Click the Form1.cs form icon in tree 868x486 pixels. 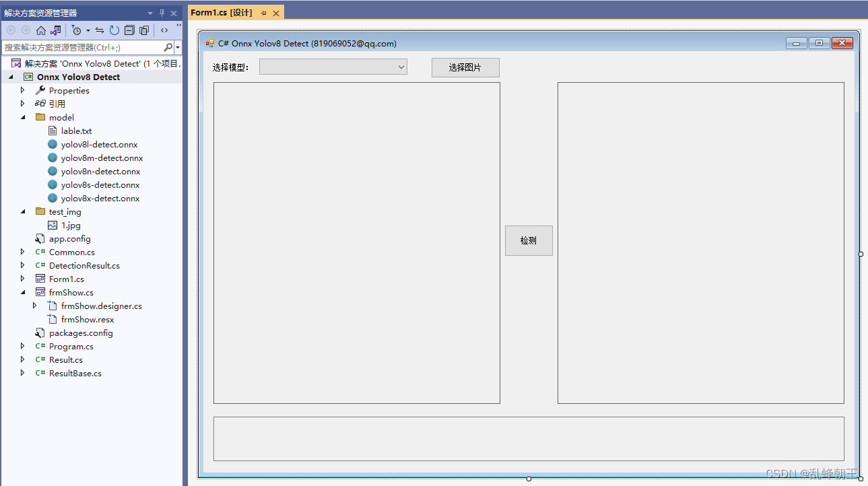[x=40, y=279]
